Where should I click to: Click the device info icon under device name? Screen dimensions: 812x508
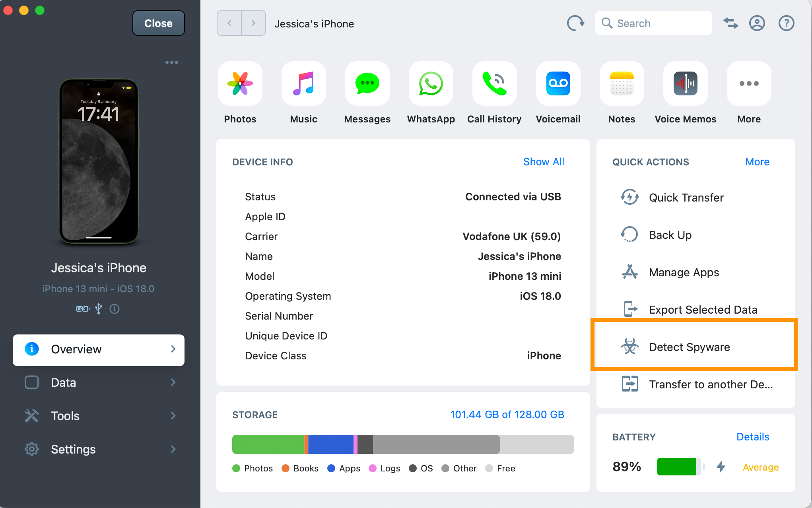115,309
